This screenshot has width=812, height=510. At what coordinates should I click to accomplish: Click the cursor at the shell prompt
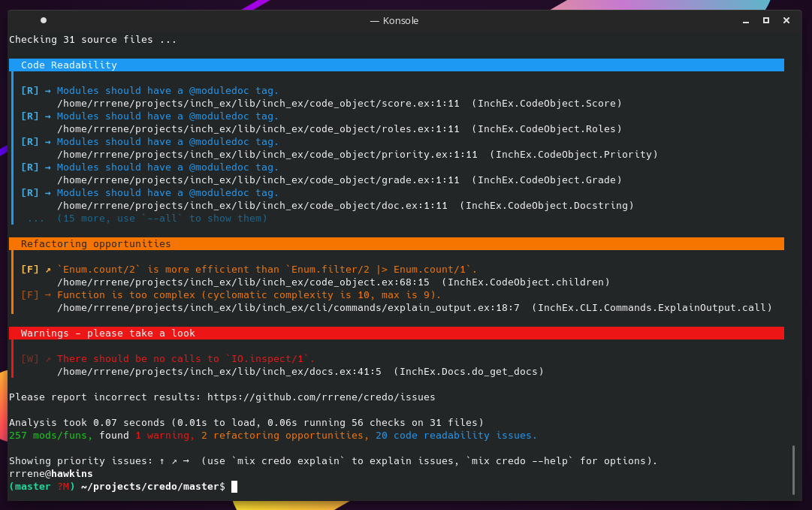(x=234, y=487)
